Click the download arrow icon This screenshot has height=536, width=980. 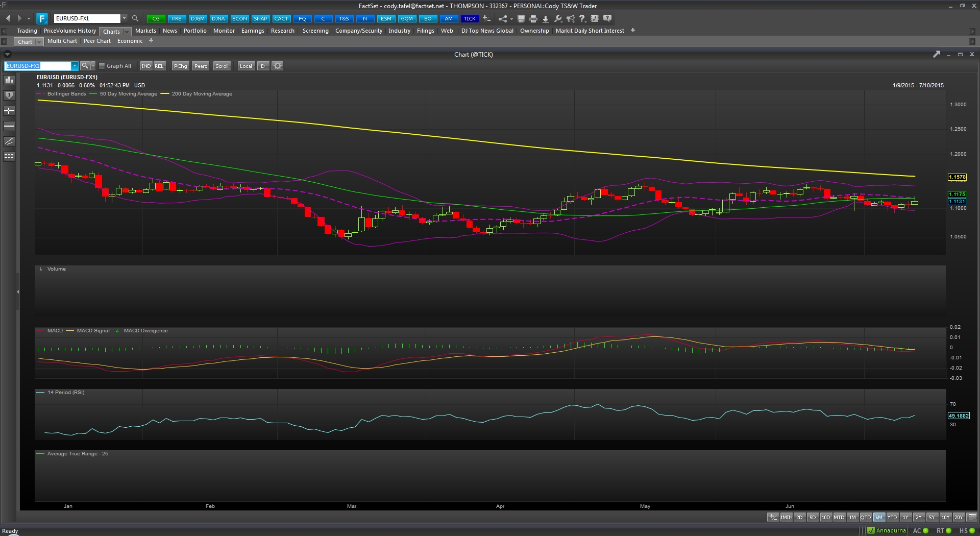coord(546,18)
